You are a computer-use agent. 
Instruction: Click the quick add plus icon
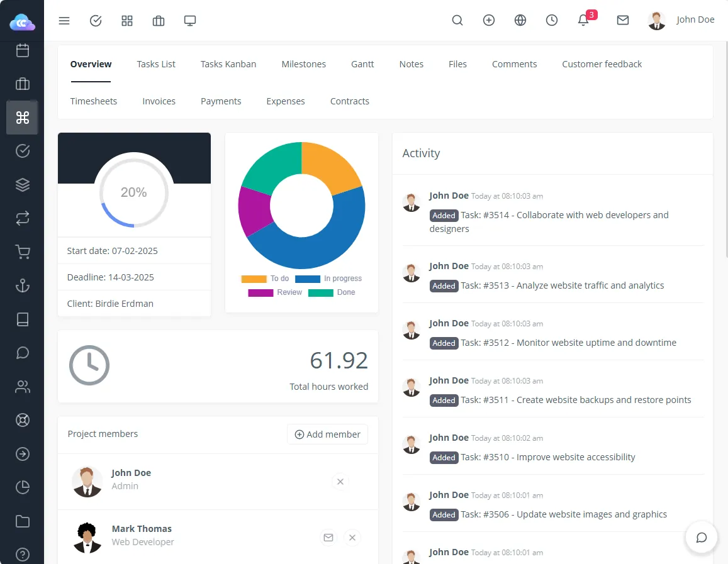pyautogui.click(x=489, y=20)
